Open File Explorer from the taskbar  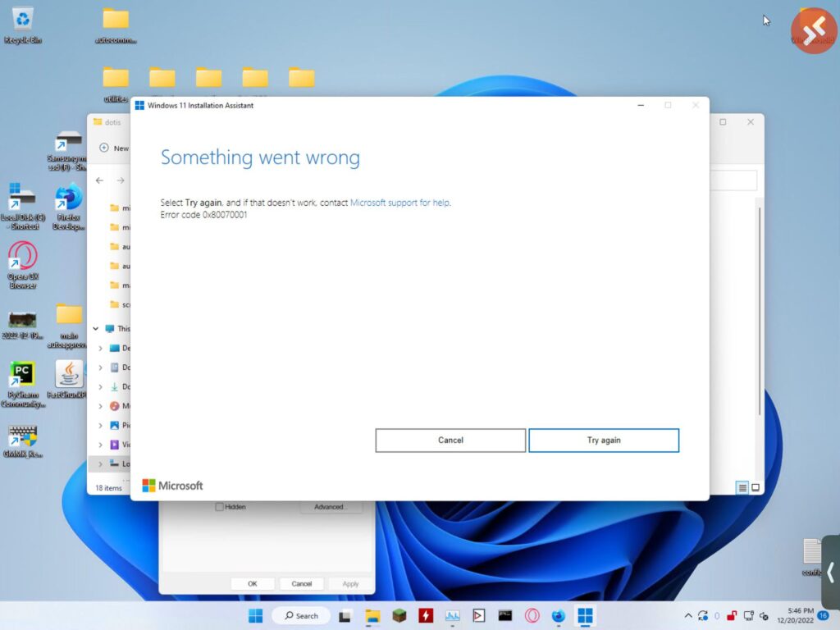372,615
